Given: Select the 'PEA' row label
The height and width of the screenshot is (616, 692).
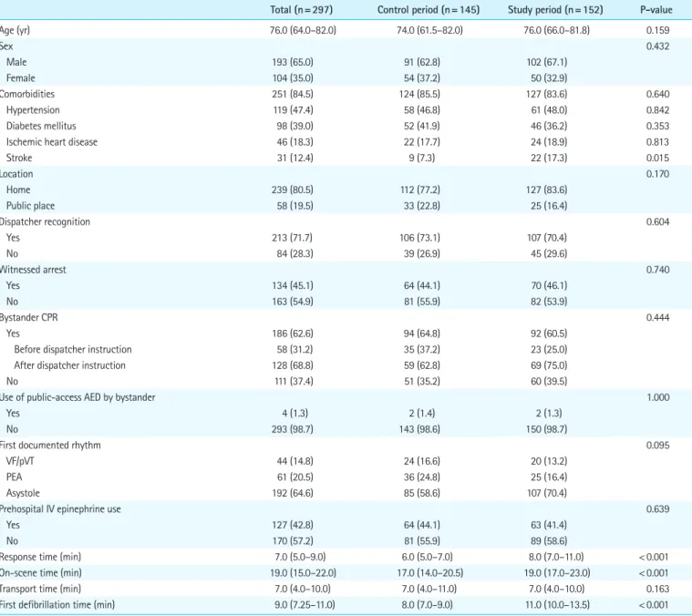Looking at the screenshot, I should [x=14, y=477].
